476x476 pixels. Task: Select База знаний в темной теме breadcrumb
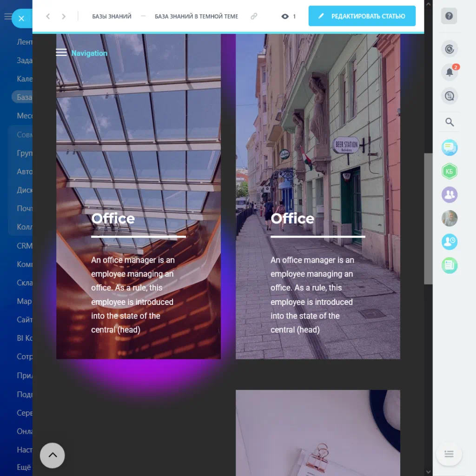tap(196, 16)
